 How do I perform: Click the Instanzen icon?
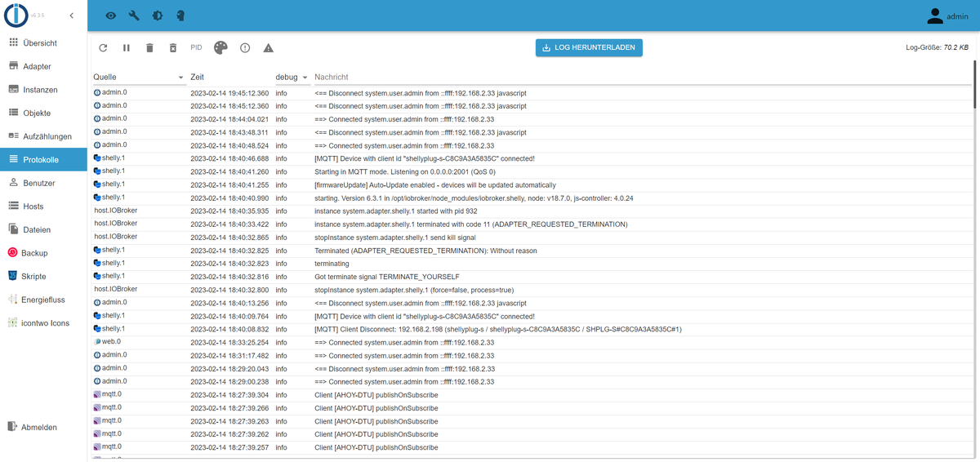coord(13,90)
